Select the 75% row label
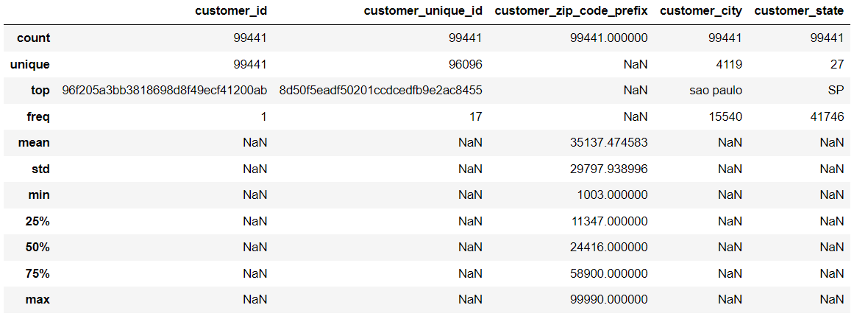 point(38,273)
